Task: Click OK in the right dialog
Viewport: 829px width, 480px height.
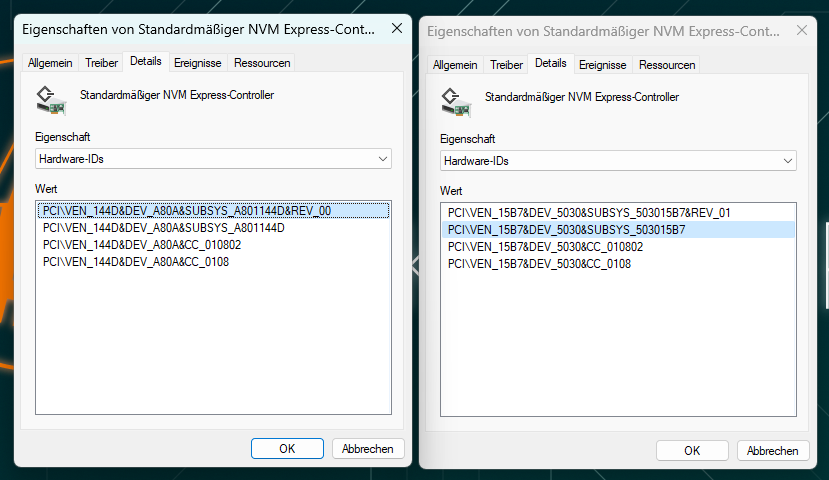Action: coord(692,451)
